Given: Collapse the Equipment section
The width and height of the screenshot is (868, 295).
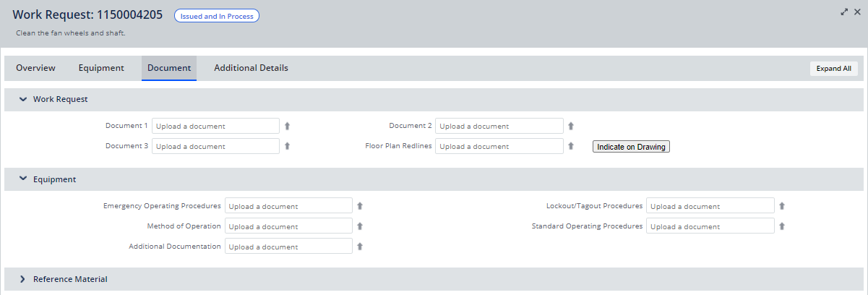Looking at the screenshot, I should coord(22,179).
